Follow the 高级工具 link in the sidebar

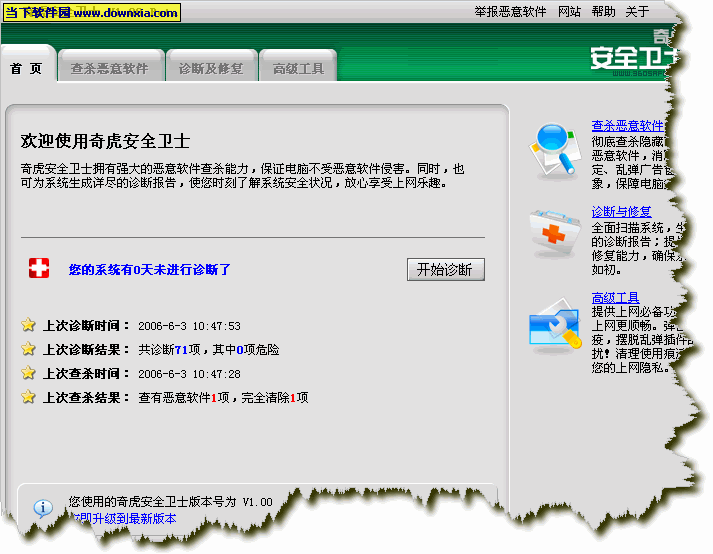click(615, 298)
